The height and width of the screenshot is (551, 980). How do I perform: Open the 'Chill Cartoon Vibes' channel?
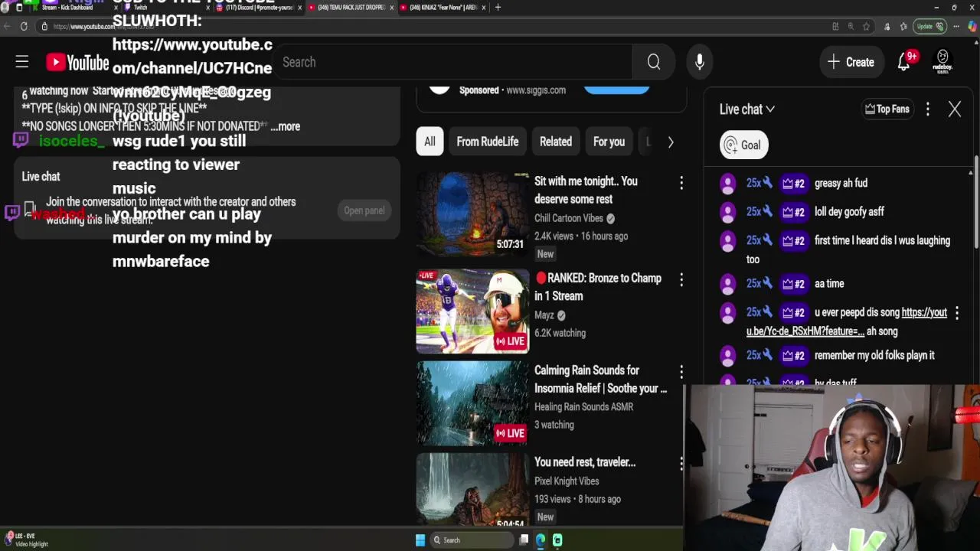click(x=569, y=218)
